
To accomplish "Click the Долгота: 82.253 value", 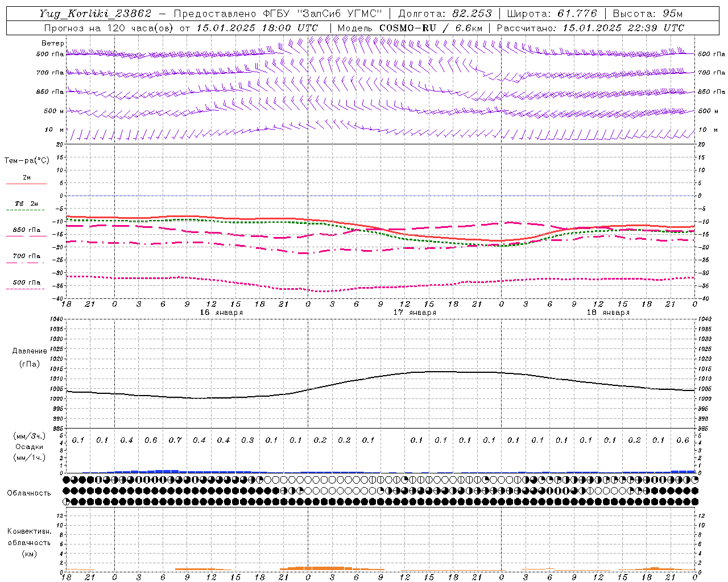I will [445, 14].
